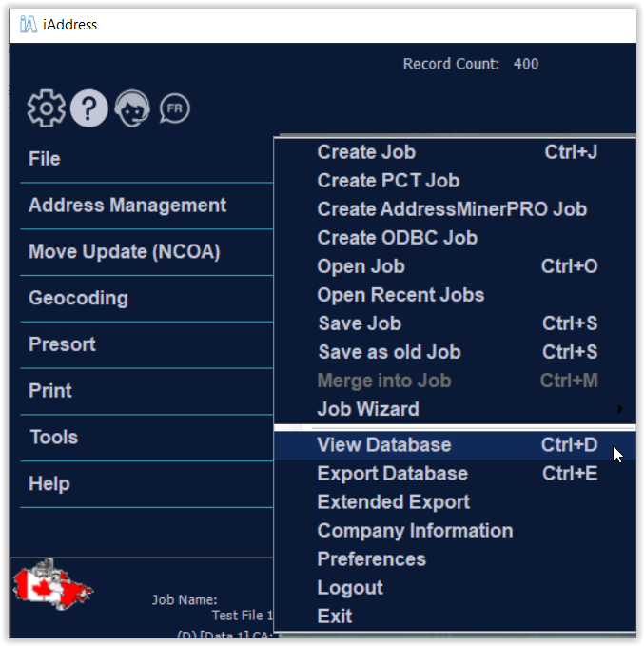Click the Job Name label
This screenshot has width=644, height=646.
[185, 599]
